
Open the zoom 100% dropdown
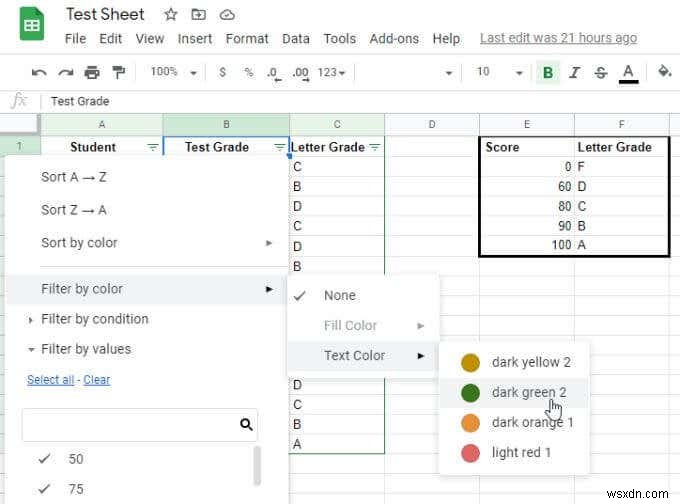point(173,72)
